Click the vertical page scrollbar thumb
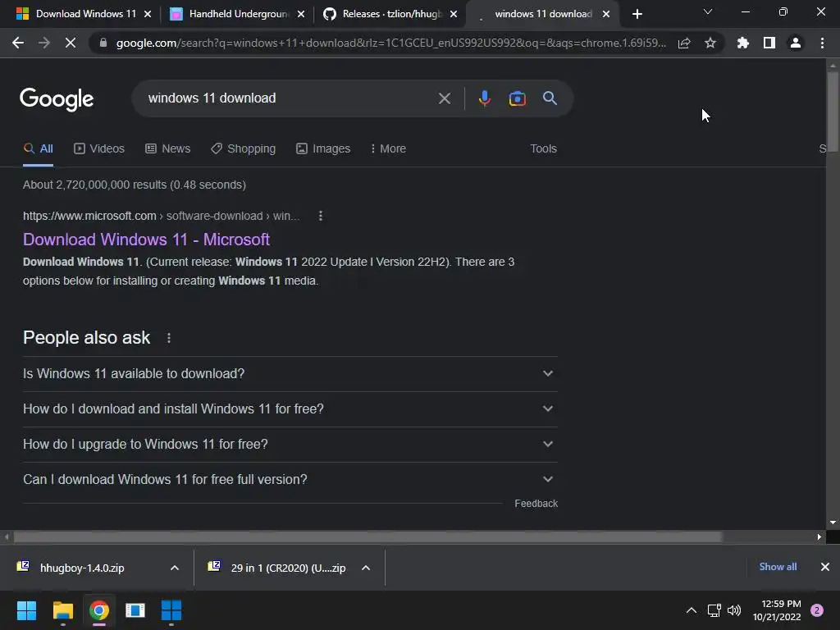The width and height of the screenshot is (840, 630). tap(833, 111)
